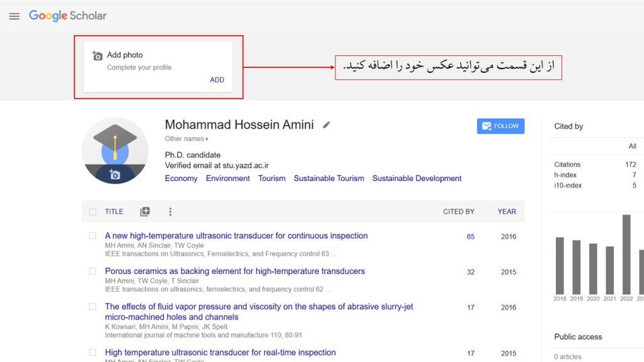
Task: Open the hamburger main menu
Action: [14, 16]
